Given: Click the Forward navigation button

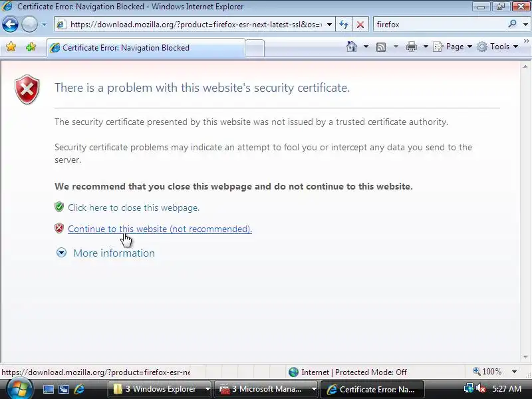Looking at the screenshot, I should [29, 25].
